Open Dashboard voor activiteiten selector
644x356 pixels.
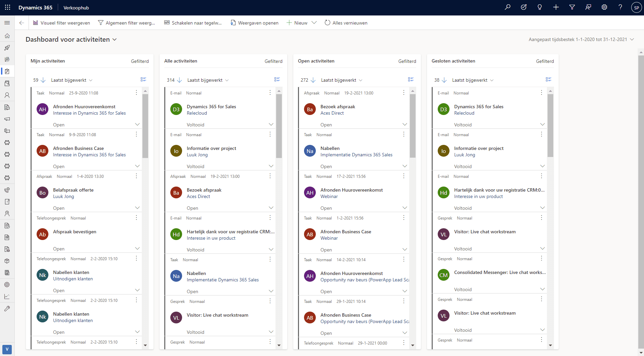(x=71, y=39)
